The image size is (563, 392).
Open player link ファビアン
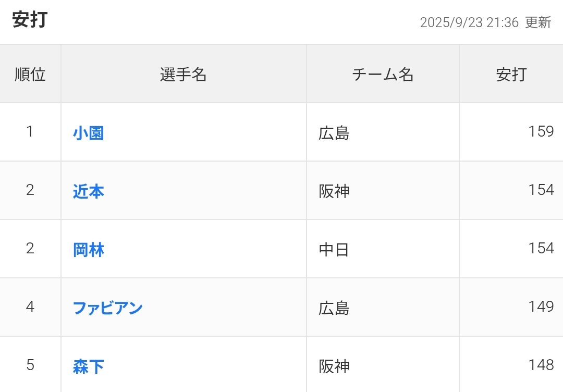coord(108,308)
